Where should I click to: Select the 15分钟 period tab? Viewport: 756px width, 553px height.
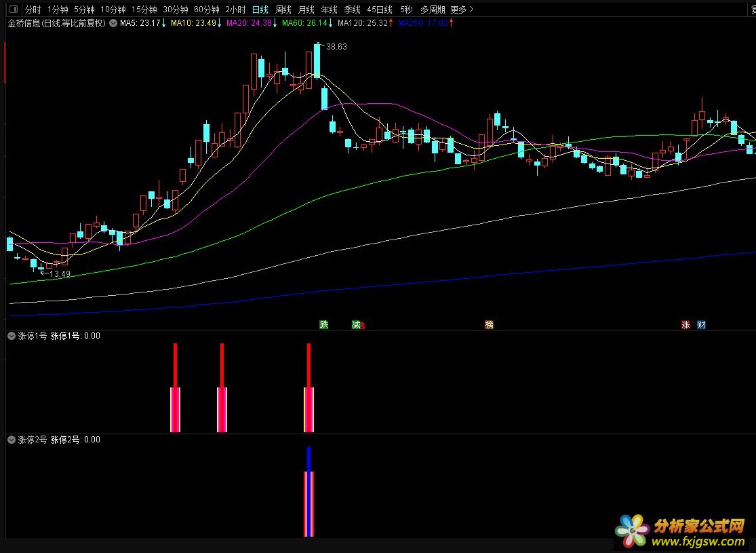[x=144, y=9]
